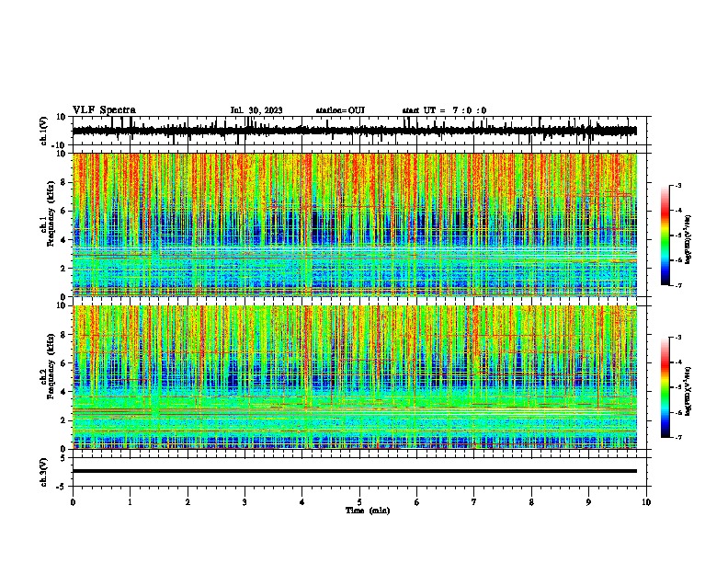Click the '10' kHz tick on ch.2 axis
728x563 pixels.
click(62, 305)
